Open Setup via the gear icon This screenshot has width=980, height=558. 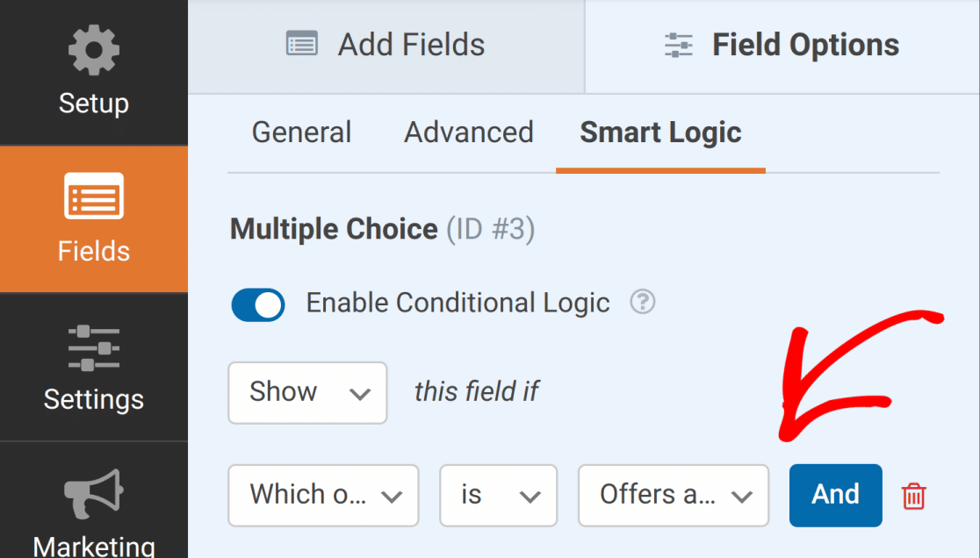pos(93,51)
